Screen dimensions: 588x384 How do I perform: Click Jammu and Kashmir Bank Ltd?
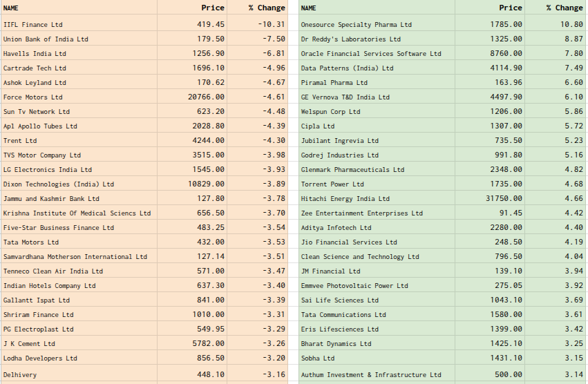coord(51,199)
